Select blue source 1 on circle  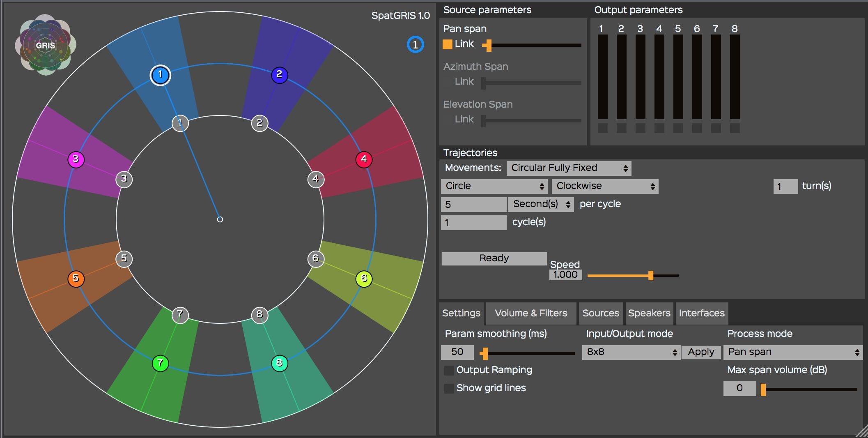click(160, 75)
